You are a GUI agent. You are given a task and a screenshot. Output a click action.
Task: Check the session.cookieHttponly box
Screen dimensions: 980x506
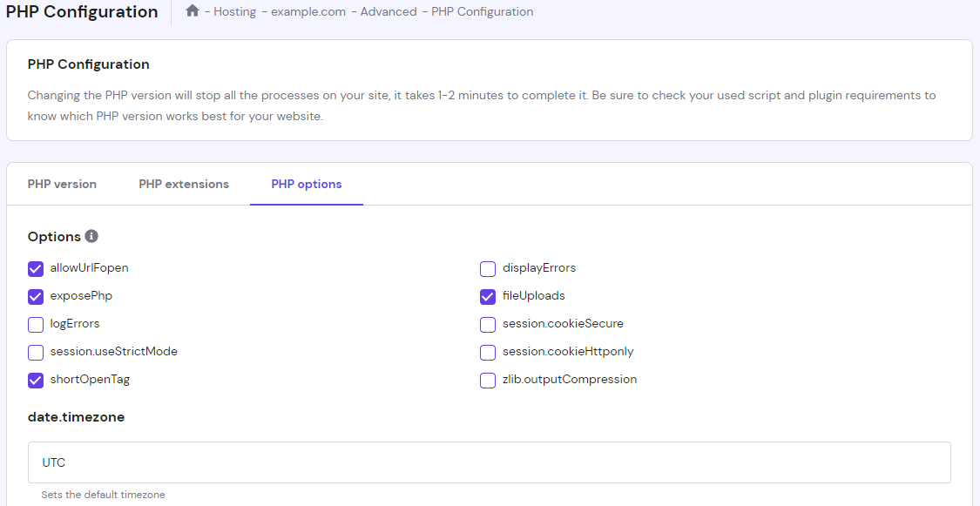(487, 352)
